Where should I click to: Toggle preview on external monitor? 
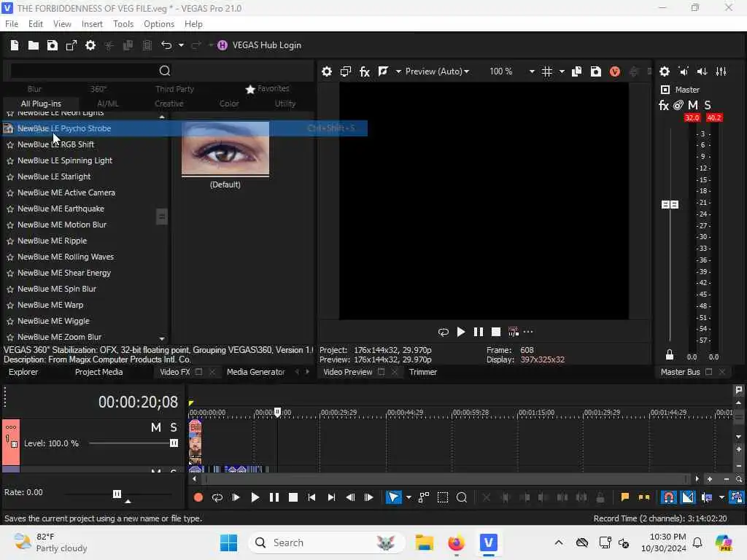(x=345, y=71)
